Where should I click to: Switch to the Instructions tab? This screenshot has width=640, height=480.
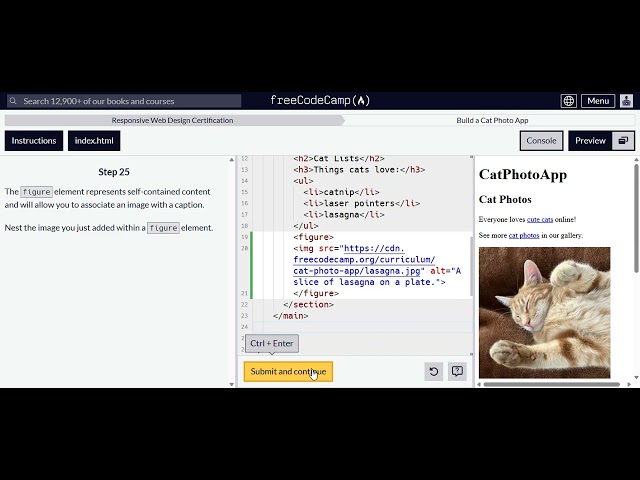pyautogui.click(x=34, y=141)
